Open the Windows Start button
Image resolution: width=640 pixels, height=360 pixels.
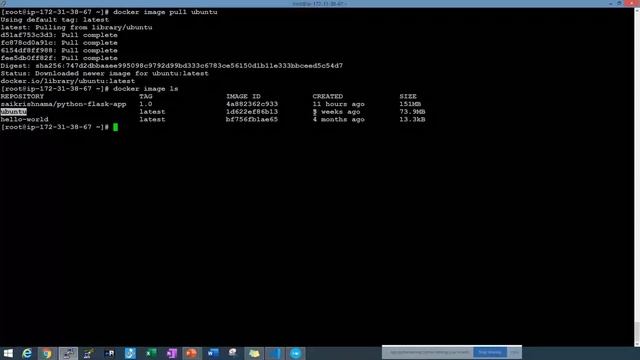pyautogui.click(x=8, y=353)
